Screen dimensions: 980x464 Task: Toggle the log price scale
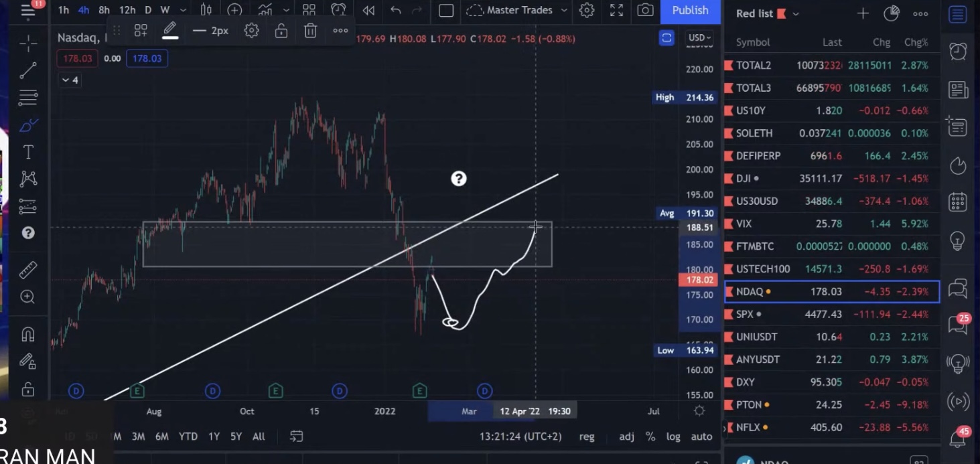pyautogui.click(x=673, y=437)
